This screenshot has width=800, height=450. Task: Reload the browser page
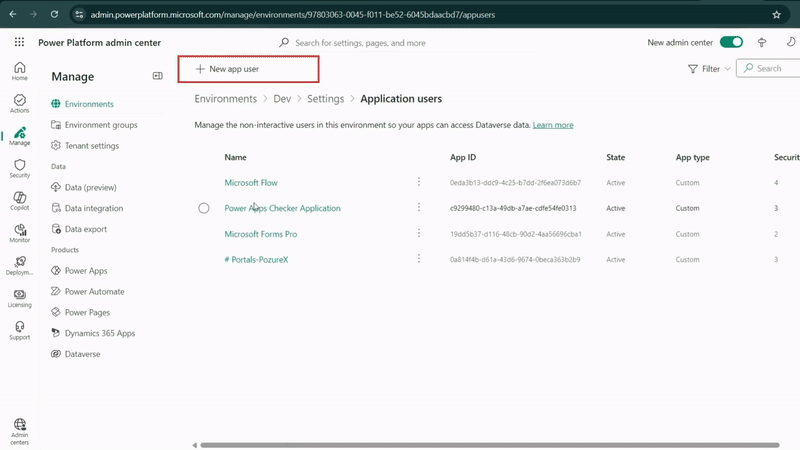tap(54, 14)
